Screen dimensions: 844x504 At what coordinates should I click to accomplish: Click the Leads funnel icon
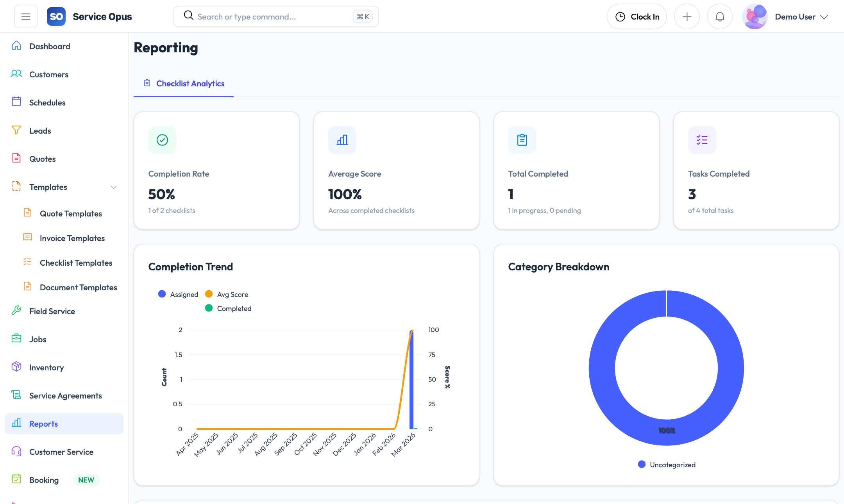click(16, 130)
